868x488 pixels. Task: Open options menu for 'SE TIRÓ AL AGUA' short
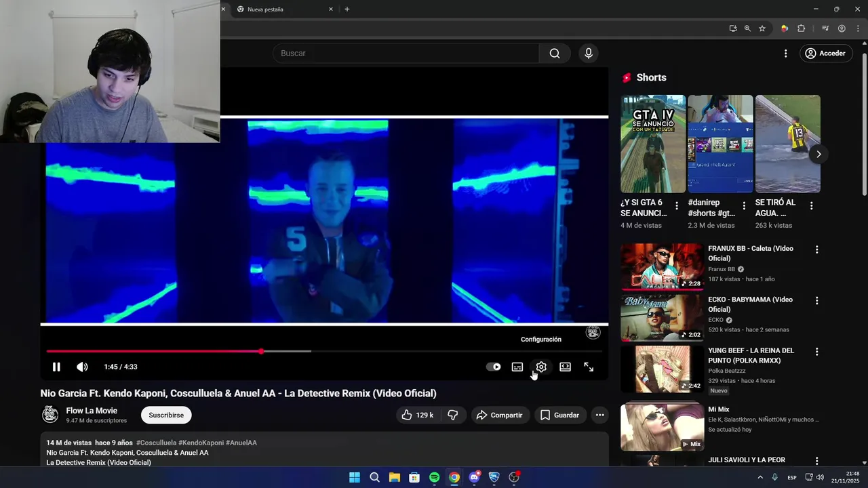[811, 205]
